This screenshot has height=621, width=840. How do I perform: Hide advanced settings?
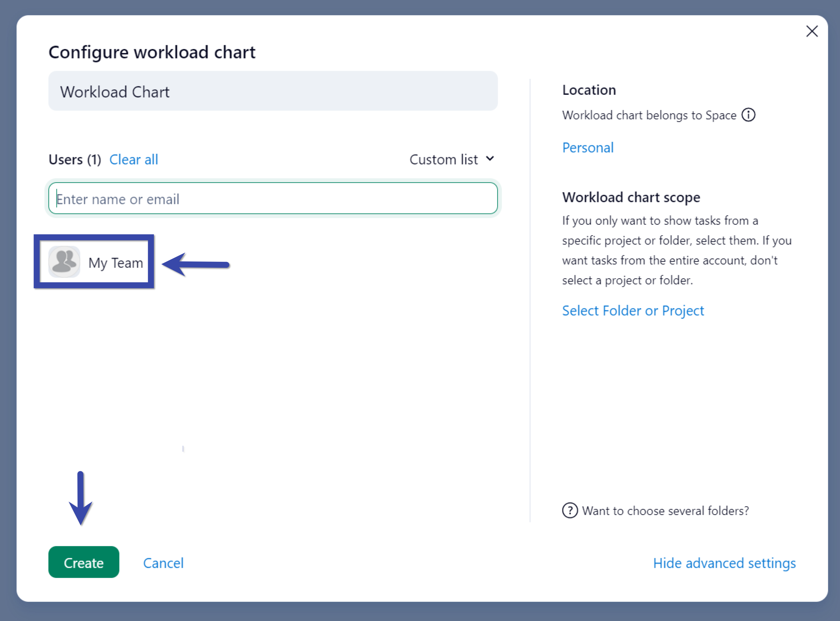coord(724,563)
